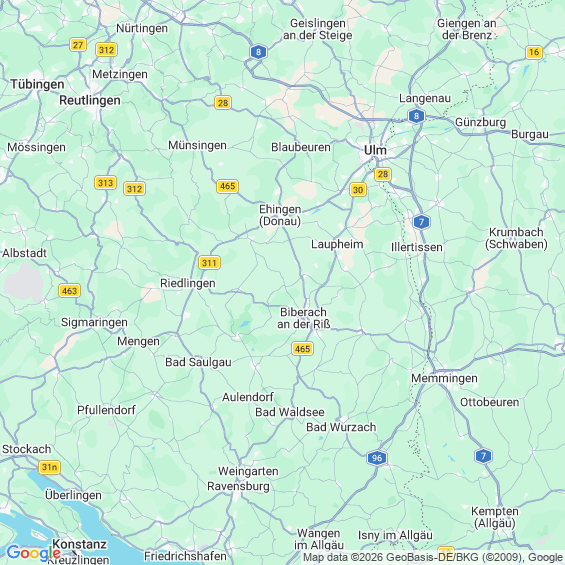The width and height of the screenshot is (565, 565).
Task: Click the B463 road shield near Albstadt
Action: (x=70, y=290)
